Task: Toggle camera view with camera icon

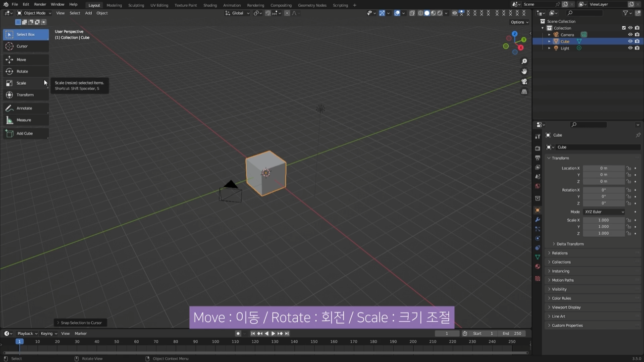Action: tap(524, 82)
